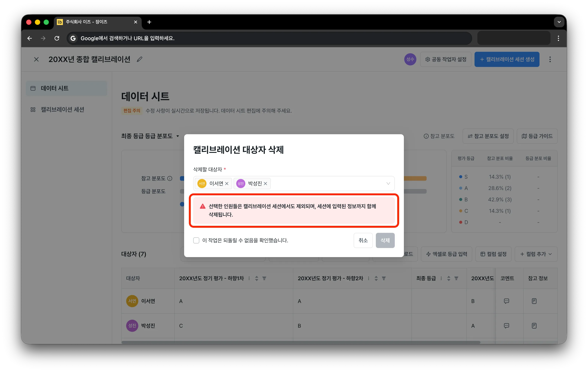
Task: Open comment icon for 박성진 row
Action: (x=506, y=326)
